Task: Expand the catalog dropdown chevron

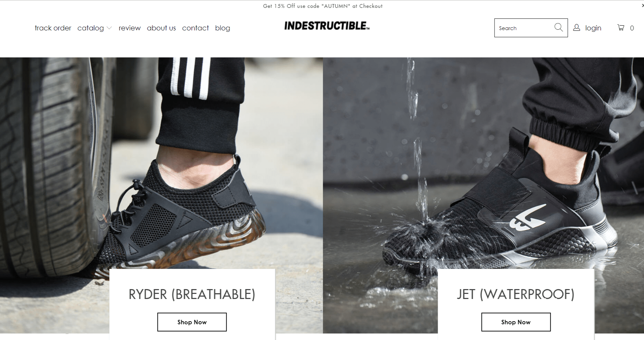Action: click(x=109, y=28)
